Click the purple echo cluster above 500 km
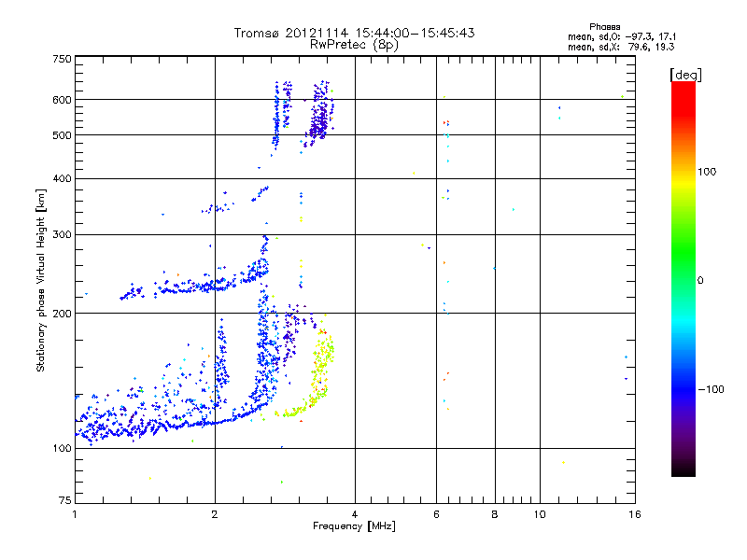 point(319,114)
